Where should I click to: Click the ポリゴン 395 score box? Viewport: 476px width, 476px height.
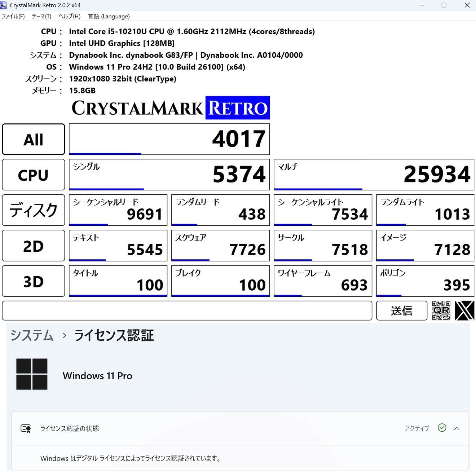pos(425,281)
